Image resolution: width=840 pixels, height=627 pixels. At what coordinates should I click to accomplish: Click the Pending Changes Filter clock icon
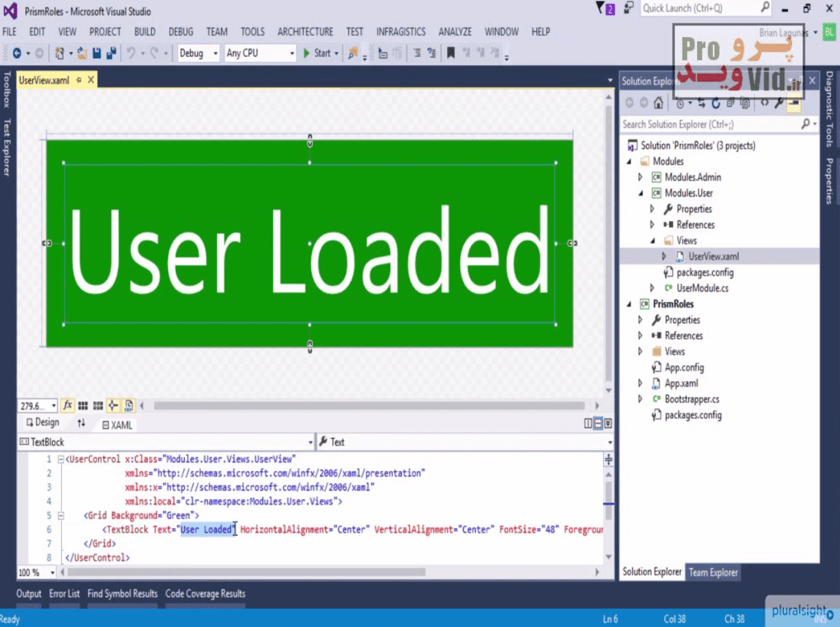point(680,104)
